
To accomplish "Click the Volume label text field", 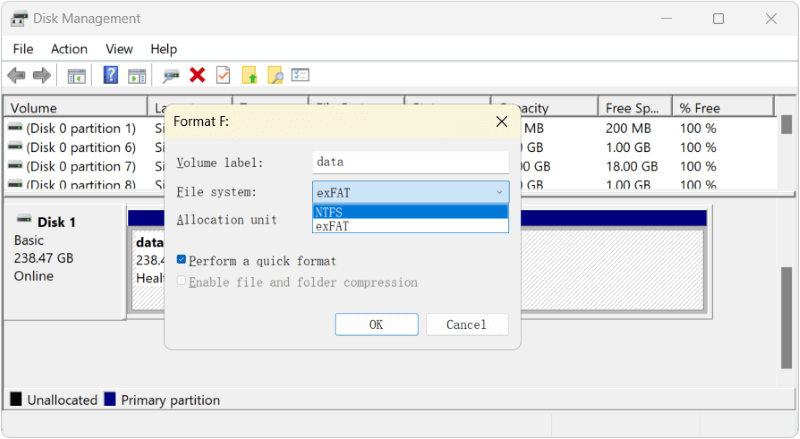I will [x=410, y=162].
